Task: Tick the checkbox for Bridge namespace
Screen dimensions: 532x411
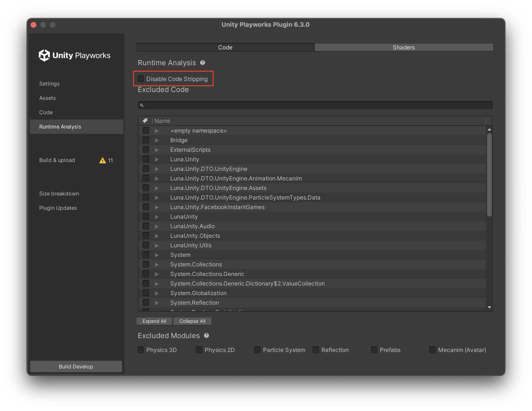Action: (146, 140)
